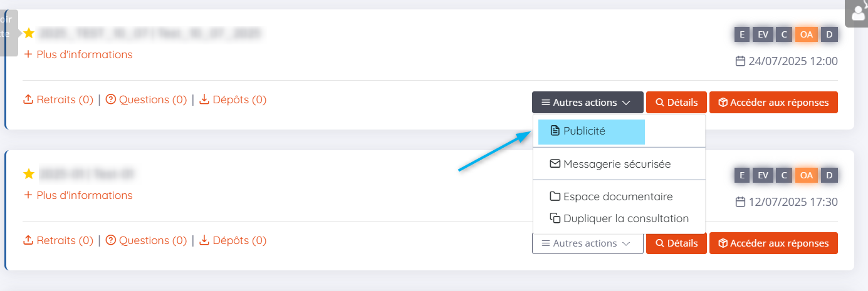Click the EV badge on second consultation
The image size is (868, 291).
[x=763, y=175]
